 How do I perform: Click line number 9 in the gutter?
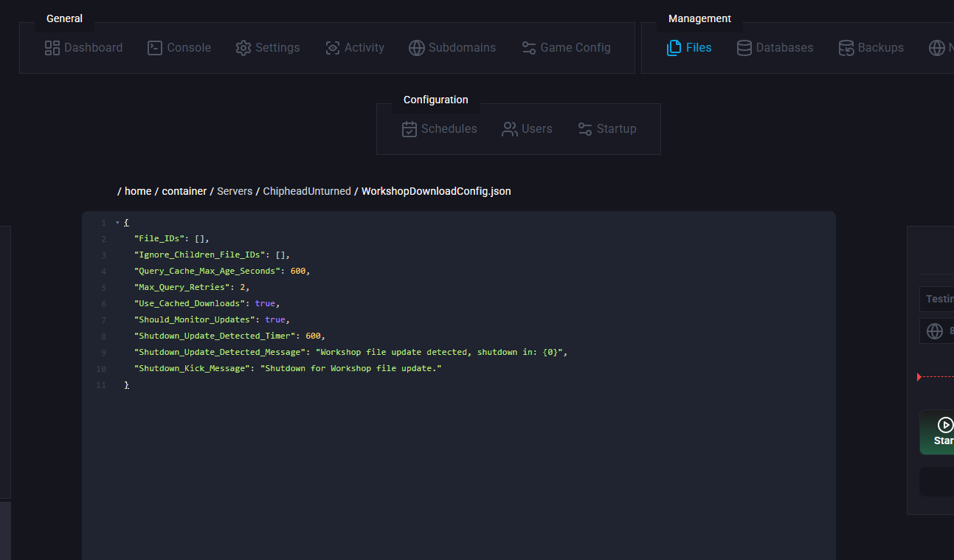[104, 353]
